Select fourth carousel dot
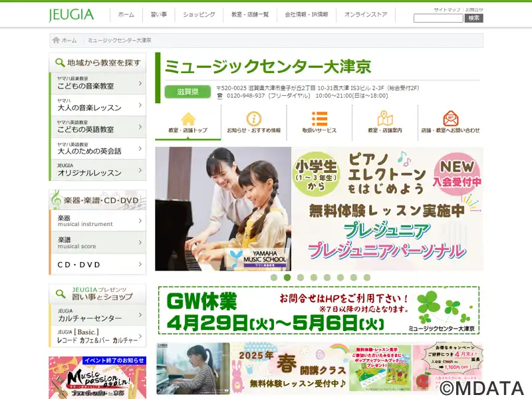532x399 pixels. coord(314,277)
